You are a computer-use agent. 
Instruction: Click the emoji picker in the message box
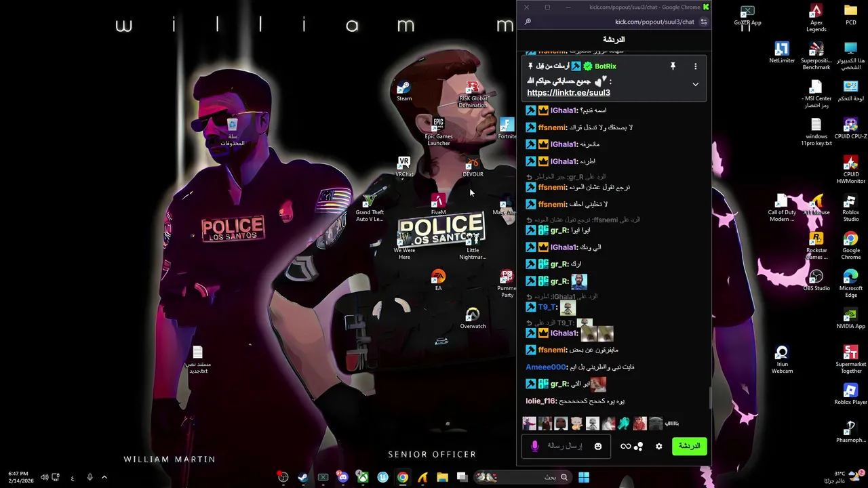pos(598,446)
